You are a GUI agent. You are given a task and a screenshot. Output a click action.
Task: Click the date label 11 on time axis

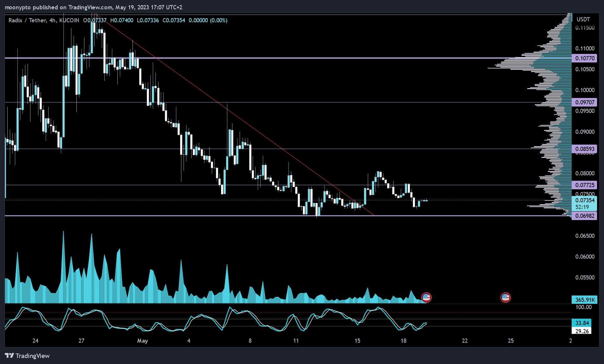(x=296, y=341)
